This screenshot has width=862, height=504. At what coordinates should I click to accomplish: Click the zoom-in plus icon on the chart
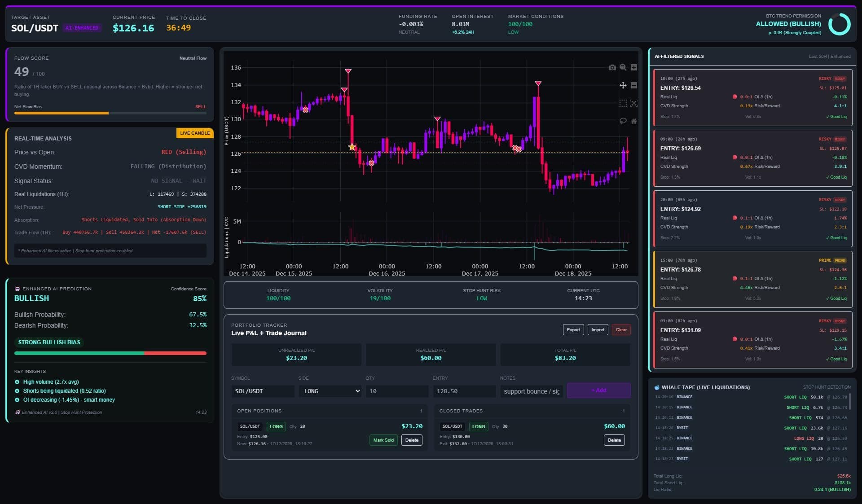tap(634, 67)
